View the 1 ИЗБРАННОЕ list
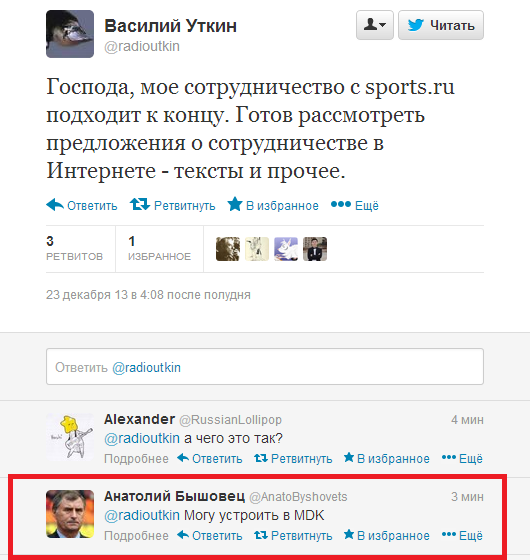The image size is (530, 560). coord(159,249)
